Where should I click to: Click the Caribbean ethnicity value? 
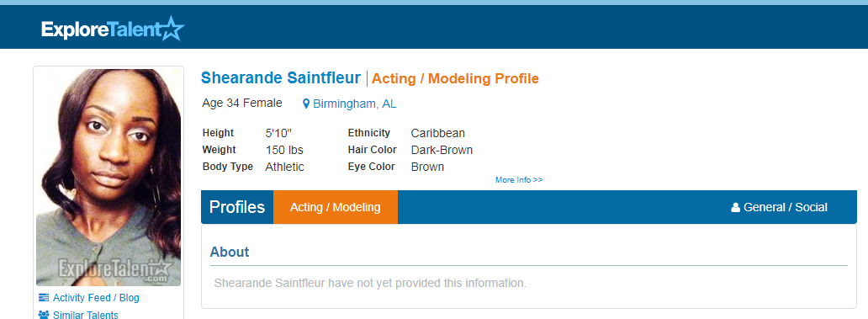tap(438, 133)
